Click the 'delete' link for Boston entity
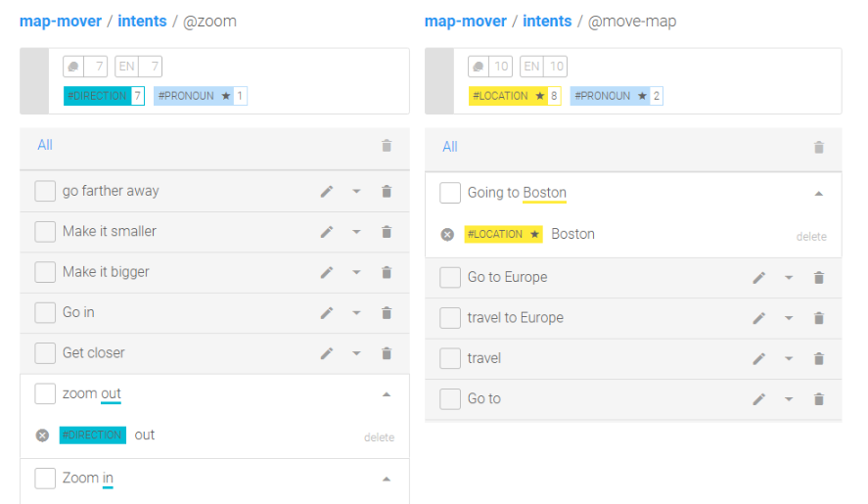Screen dimensions: 868x504 pyautogui.click(x=811, y=237)
